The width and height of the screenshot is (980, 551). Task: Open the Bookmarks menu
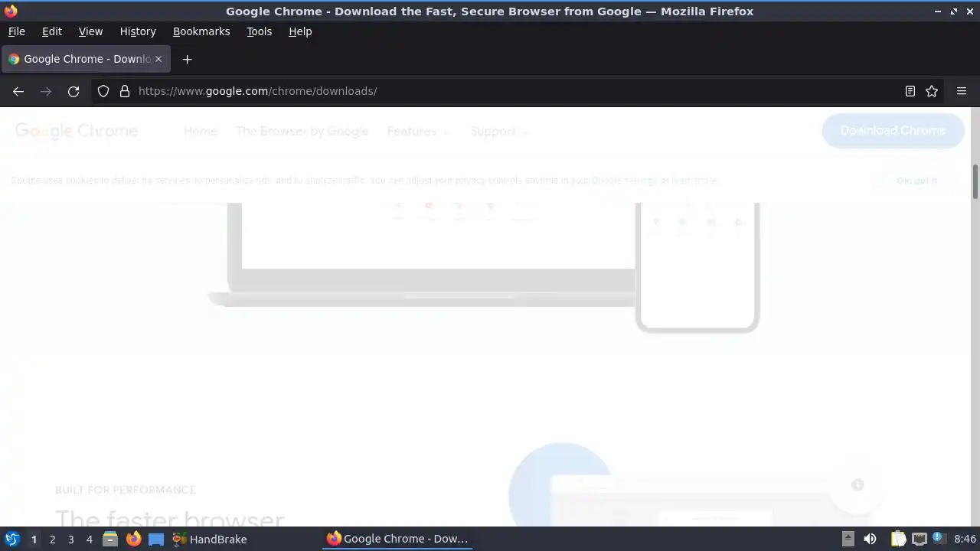tap(201, 31)
